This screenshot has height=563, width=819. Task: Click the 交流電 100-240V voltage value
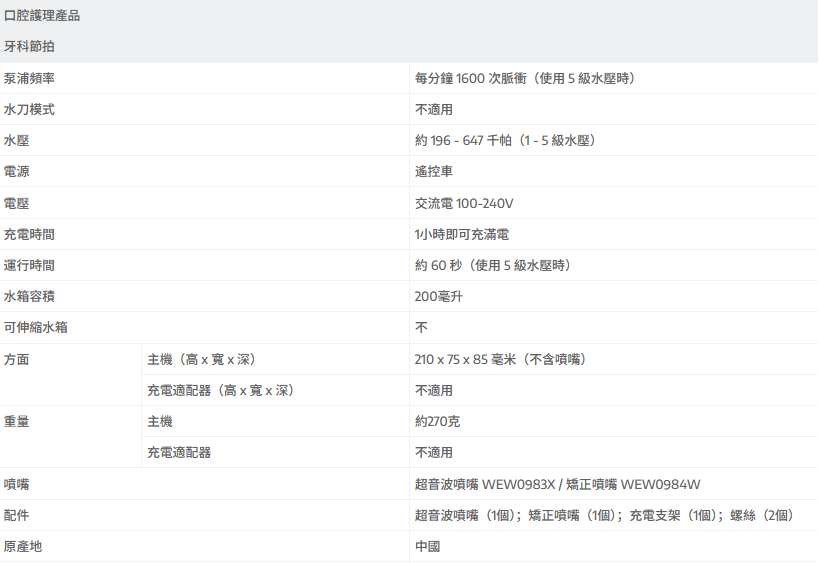click(464, 203)
